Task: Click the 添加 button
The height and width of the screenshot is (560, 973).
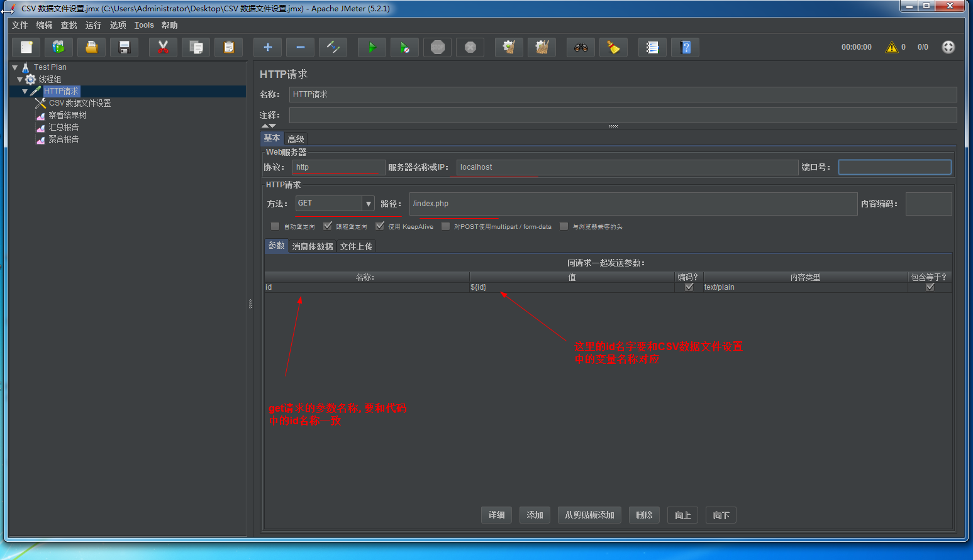Action: (x=535, y=515)
